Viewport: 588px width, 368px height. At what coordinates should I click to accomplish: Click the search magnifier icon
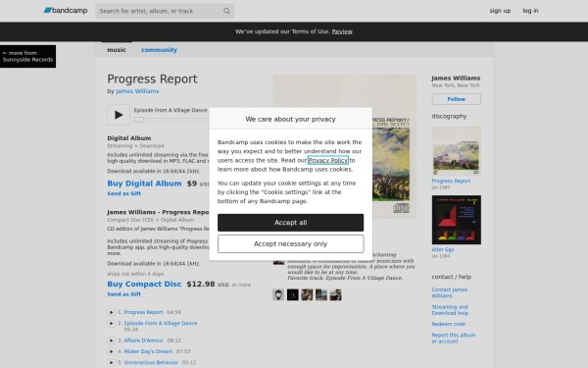[x=226, y=11]
